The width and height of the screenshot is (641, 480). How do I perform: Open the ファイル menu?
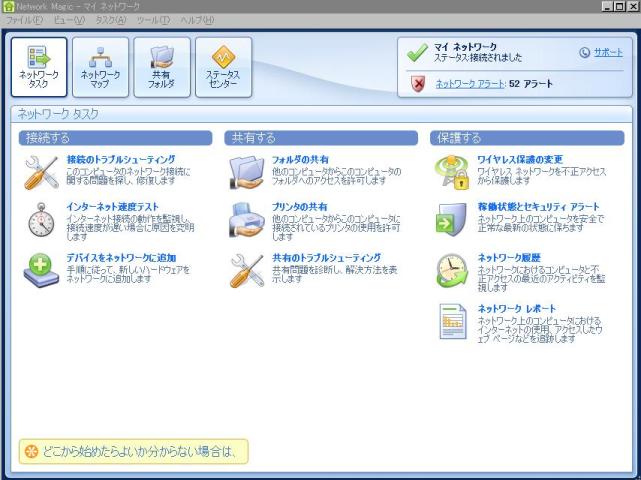click(x=24, y=20)
